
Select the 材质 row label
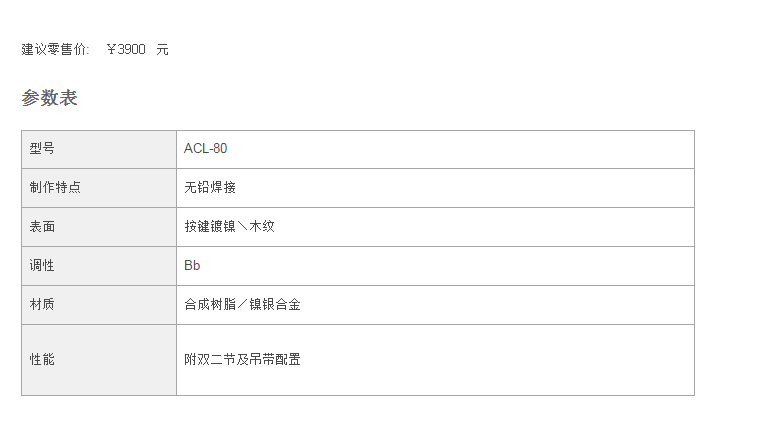coord(42,304)
